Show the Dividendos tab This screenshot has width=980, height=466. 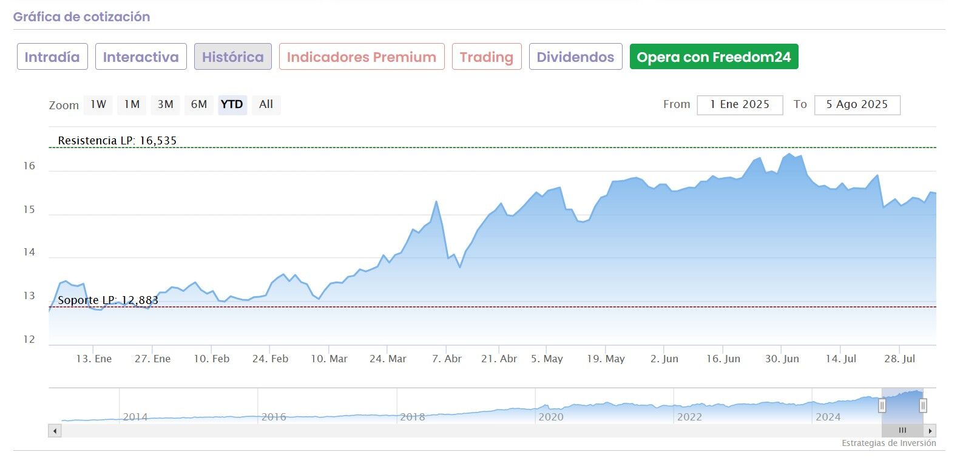pyautogui.click(x=575, y=57)
